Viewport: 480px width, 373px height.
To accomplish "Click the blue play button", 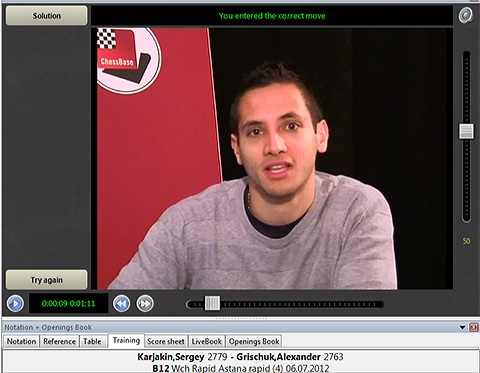I will tap(15, 304).
